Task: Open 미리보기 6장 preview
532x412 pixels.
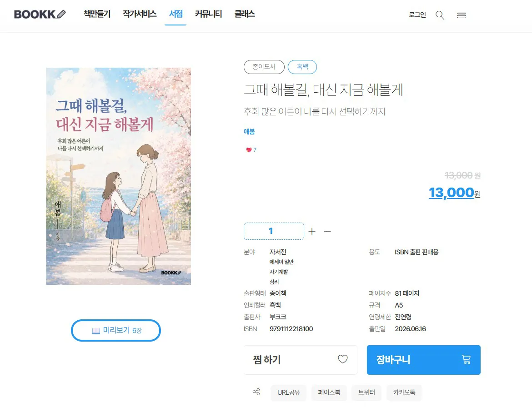Action: point(115,330)
